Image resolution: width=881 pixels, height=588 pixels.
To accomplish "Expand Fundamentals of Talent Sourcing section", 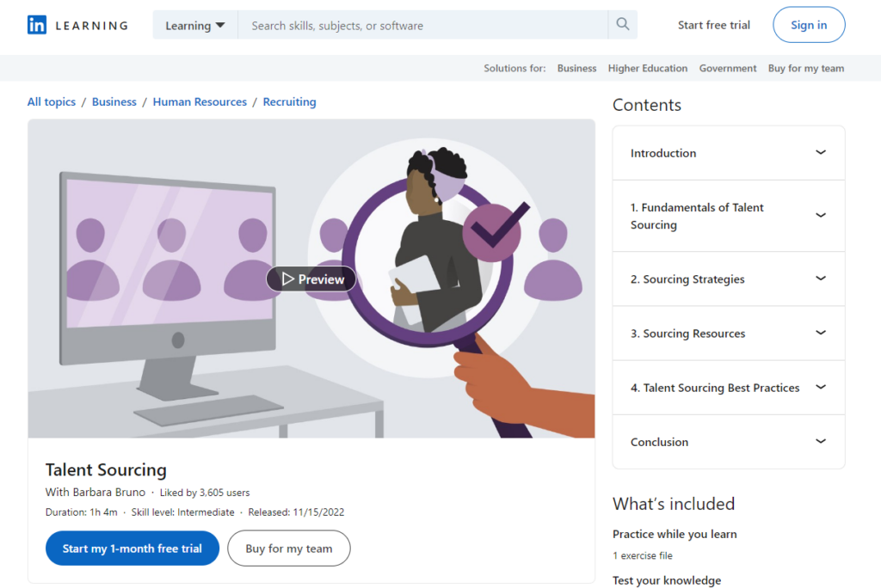I will point(728,216).
